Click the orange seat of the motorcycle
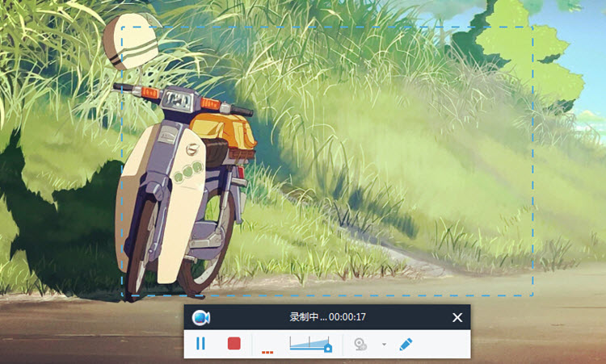The image size is (606, 364). [223, 128]
